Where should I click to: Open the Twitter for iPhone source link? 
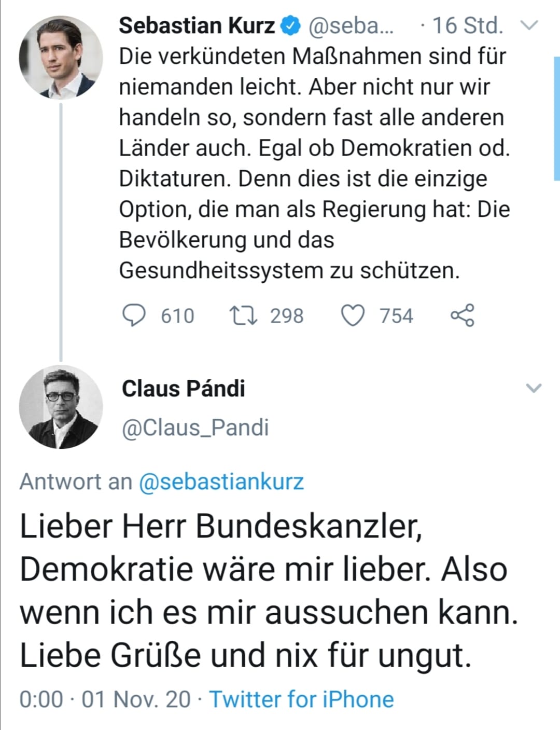point(301,699)
